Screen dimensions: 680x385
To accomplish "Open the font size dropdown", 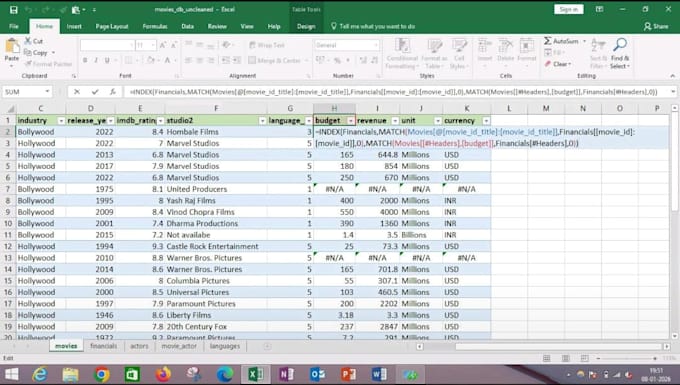I will [153, 45].
